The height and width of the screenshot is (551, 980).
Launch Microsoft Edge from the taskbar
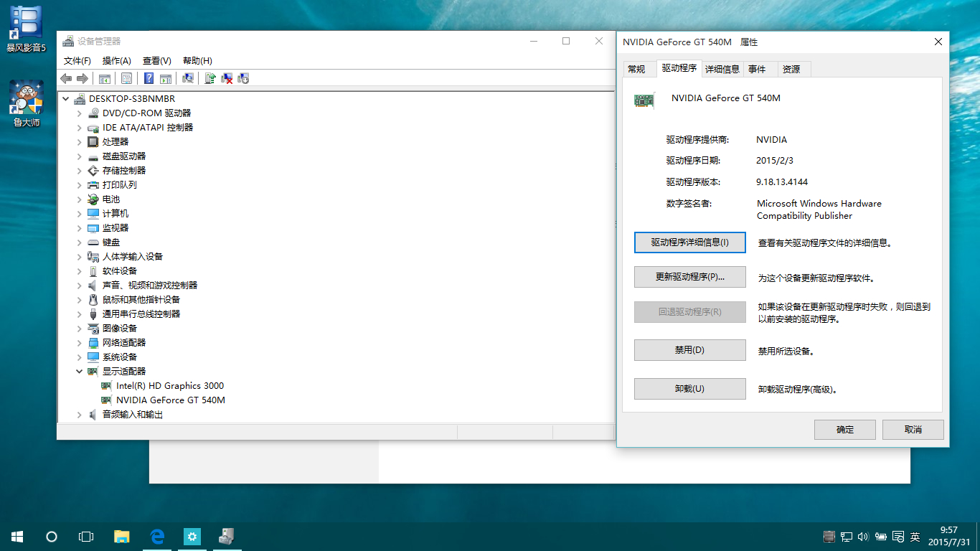point(157,536)
